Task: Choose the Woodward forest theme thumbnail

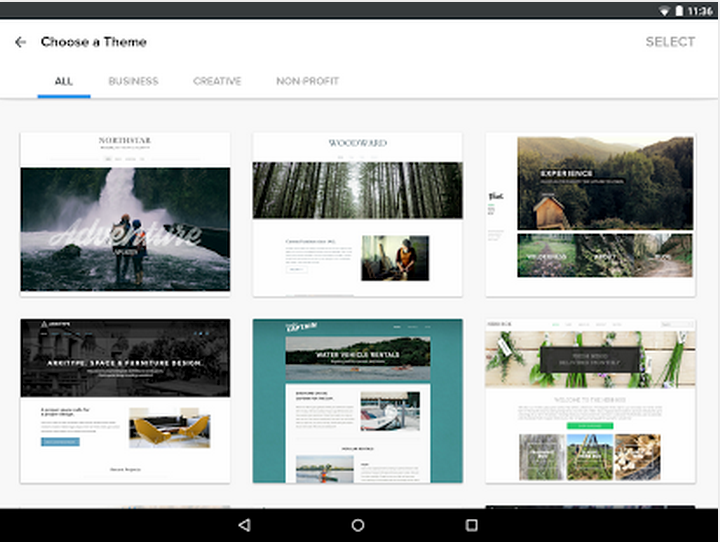Action: (x=358, y=214)
